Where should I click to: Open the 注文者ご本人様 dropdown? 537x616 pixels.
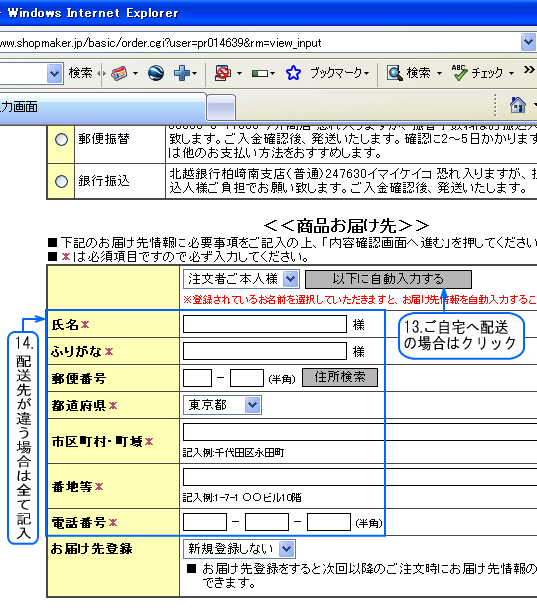(x=241, y=279)
